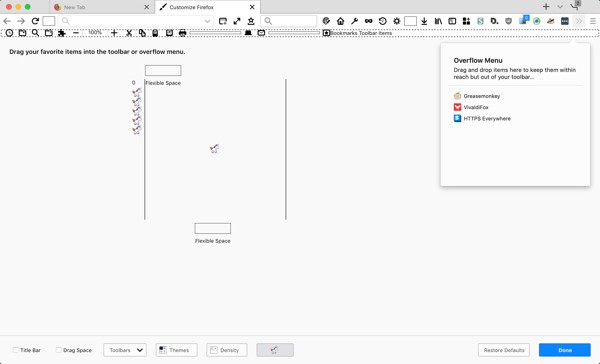Screen dimensions: 600x364
Task: Click the Find magnifier icon in bookmarks toolbar
Action: pos(36,33)
